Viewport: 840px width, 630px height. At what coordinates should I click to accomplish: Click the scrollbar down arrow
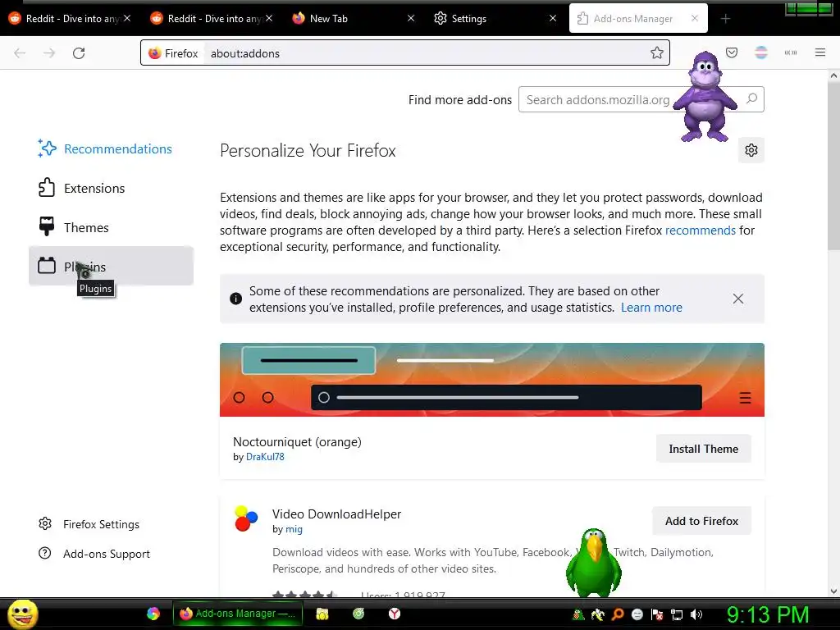coord(833,591)
